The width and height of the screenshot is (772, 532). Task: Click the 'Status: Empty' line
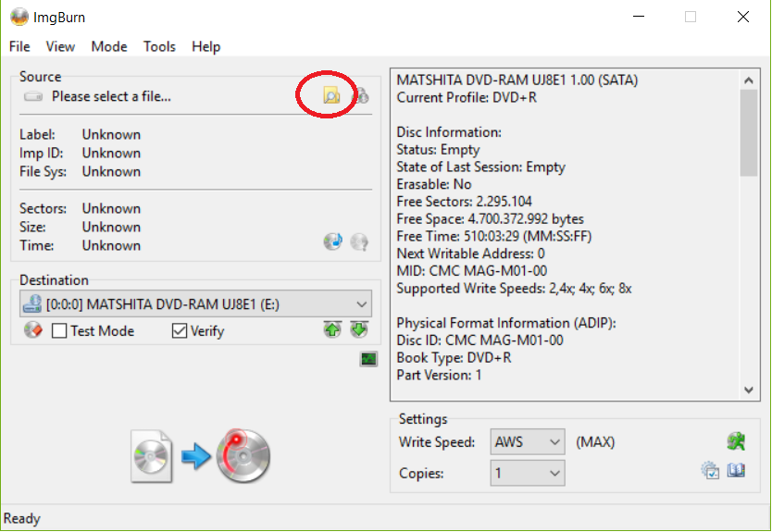(438, 149)
